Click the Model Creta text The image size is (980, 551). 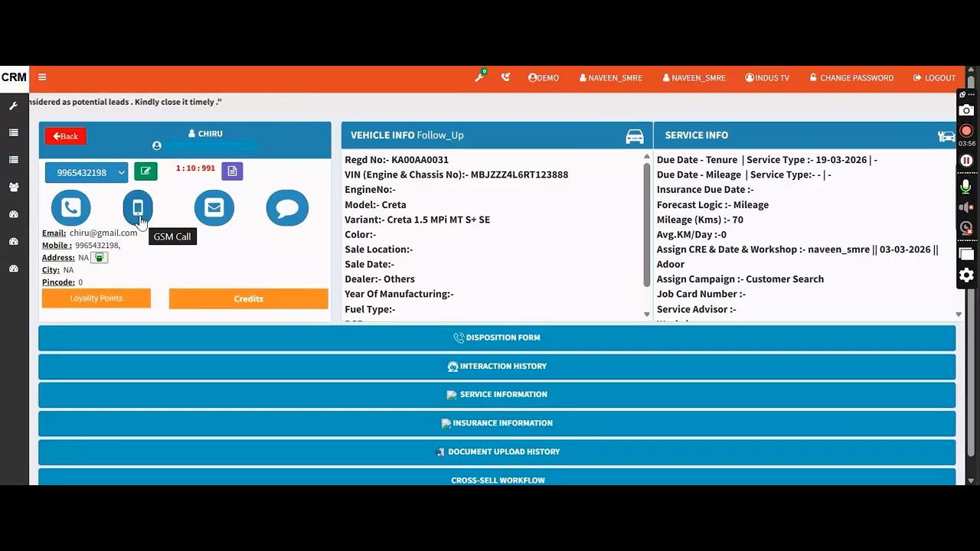pos(375,204)
